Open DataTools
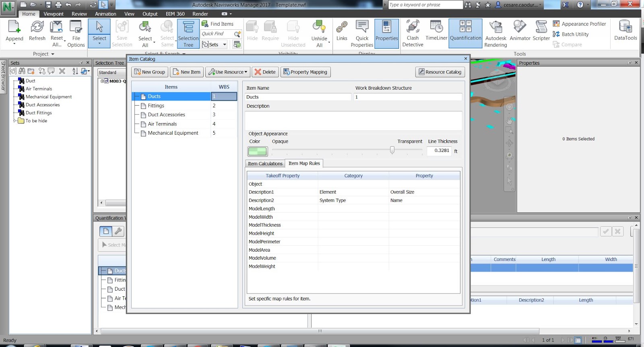Image resolution: width=644 pixels, height=347 pixels. (x=625, y=31)
